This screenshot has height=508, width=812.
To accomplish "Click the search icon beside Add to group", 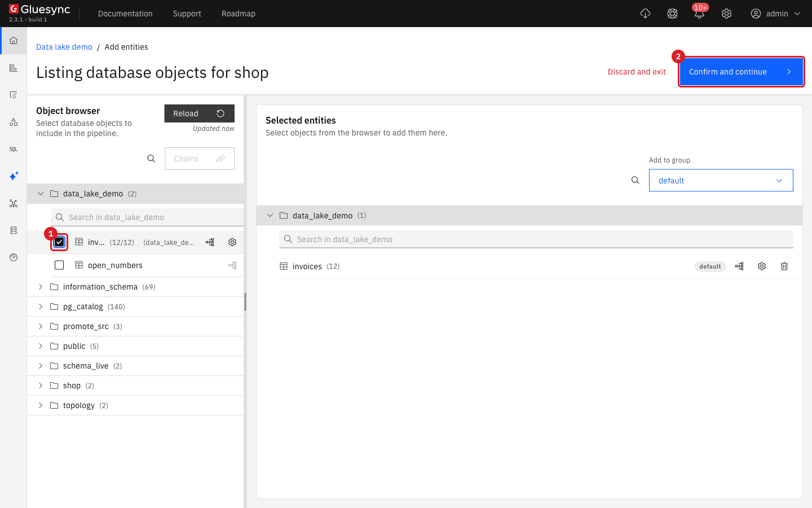I will [636, 180].
